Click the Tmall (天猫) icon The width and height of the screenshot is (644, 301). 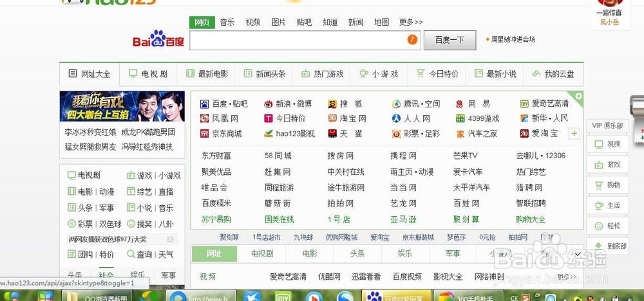point(332,134)
